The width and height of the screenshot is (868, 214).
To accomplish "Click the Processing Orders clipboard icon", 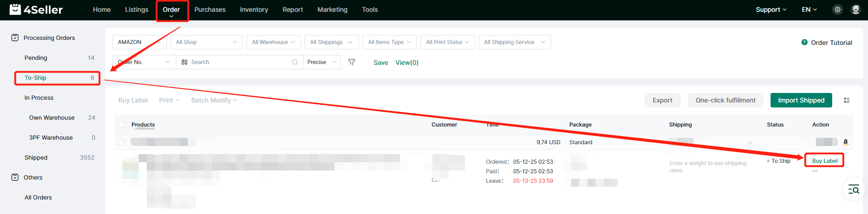I will [x=15, y=38].
